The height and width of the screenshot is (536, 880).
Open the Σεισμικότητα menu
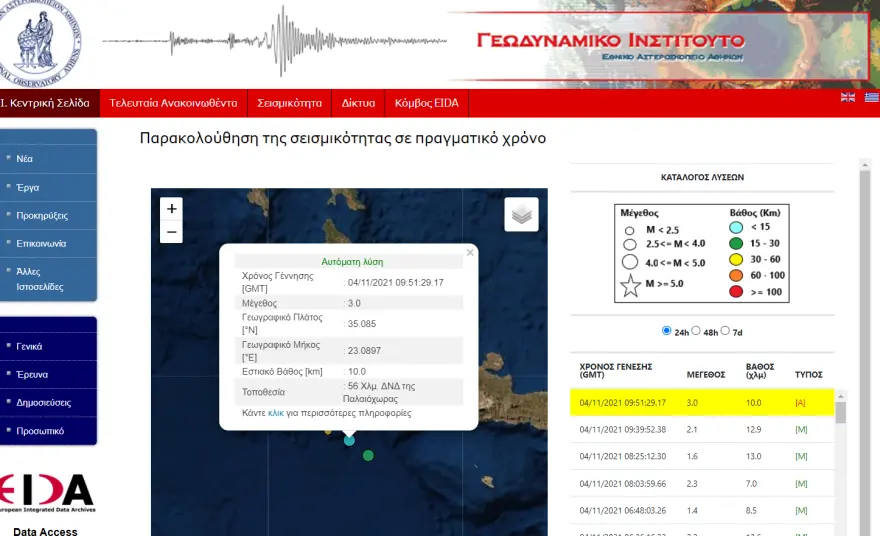[x=289, y=103]
